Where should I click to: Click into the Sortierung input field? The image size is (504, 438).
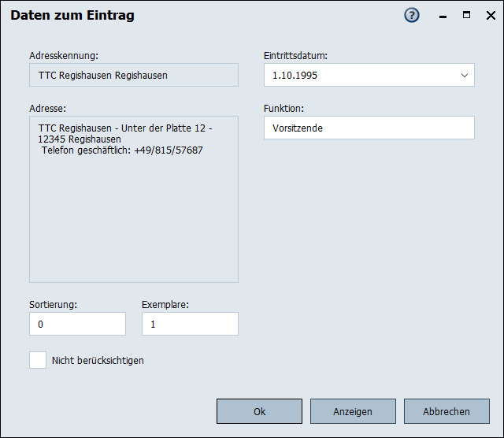77,324
